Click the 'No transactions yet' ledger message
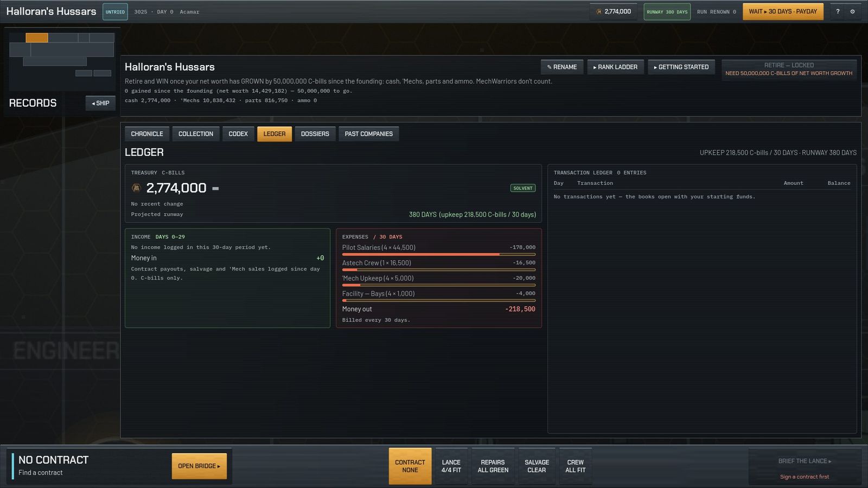The image size is (868, 488). 654,197
